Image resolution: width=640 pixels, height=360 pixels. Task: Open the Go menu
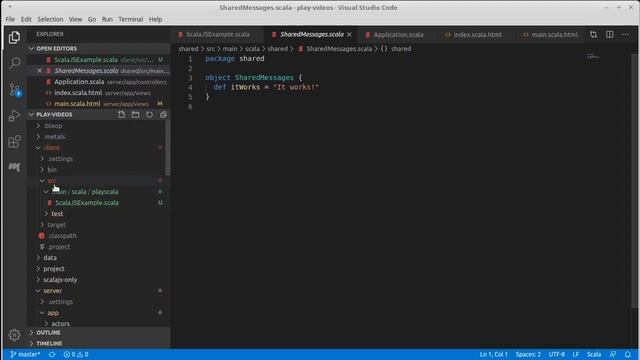92,19
